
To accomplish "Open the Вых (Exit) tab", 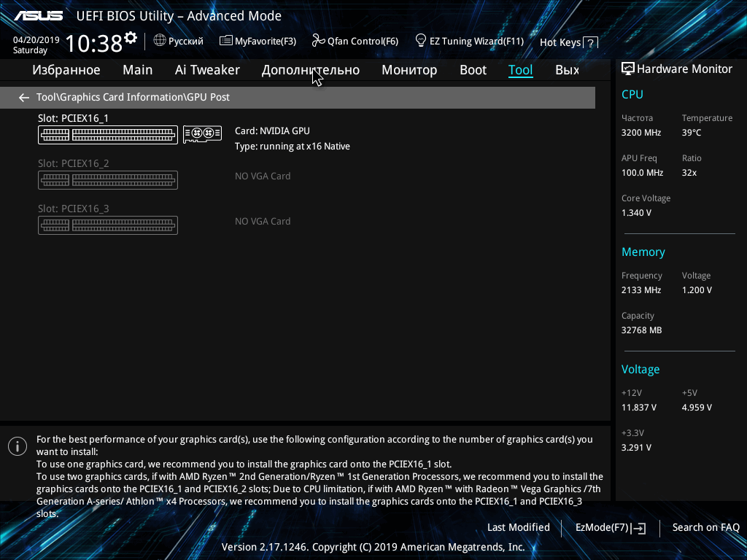I will pos(567,70).
